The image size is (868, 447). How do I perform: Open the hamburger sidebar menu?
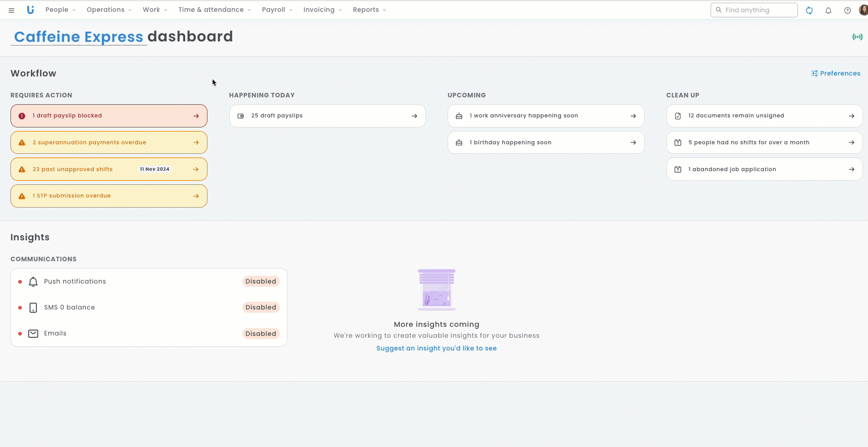click(x=11, y=10)
